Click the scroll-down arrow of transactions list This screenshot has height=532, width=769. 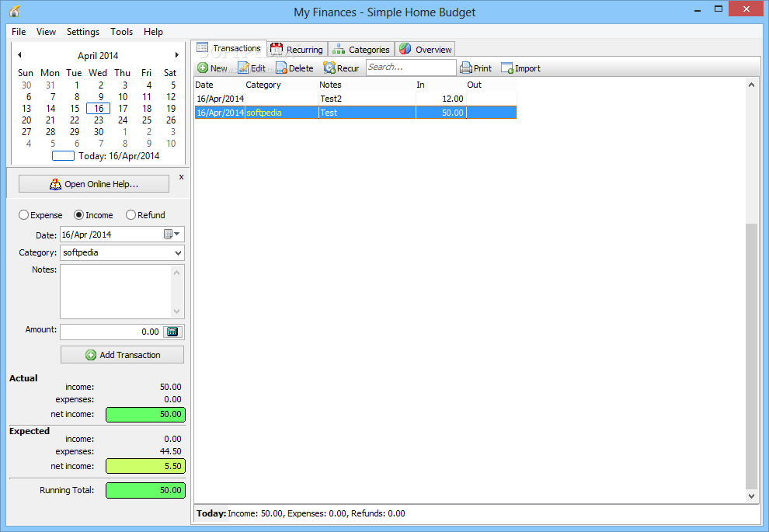tap(751, 496)
